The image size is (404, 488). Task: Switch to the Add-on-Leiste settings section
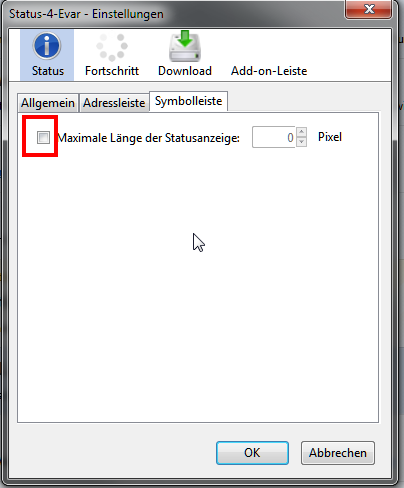(x=269, y=71)
